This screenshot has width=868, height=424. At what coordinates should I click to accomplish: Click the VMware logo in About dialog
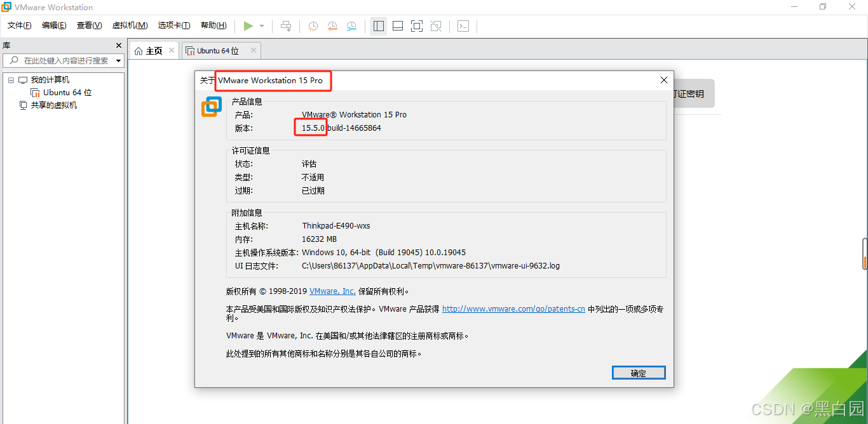point(212,107)
